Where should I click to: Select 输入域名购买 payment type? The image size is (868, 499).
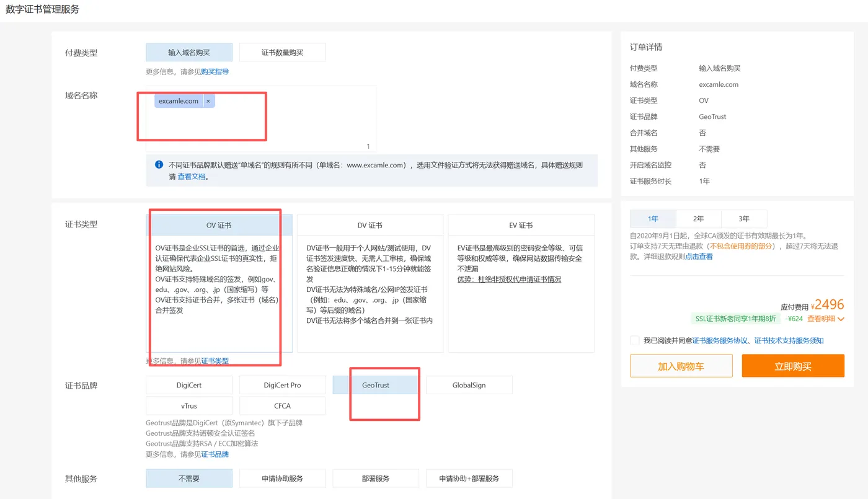point(189,53)
